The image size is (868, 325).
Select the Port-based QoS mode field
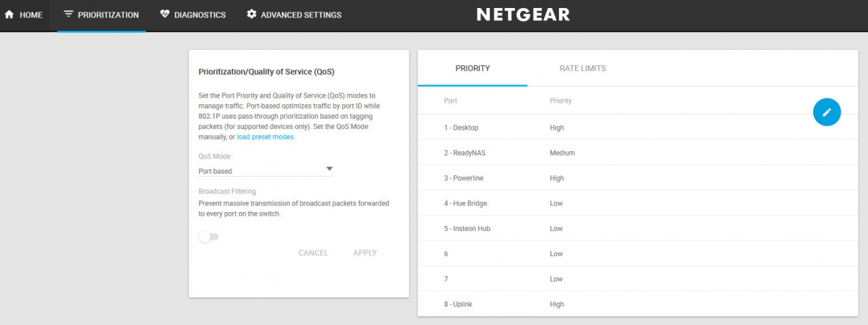[265, 171]
